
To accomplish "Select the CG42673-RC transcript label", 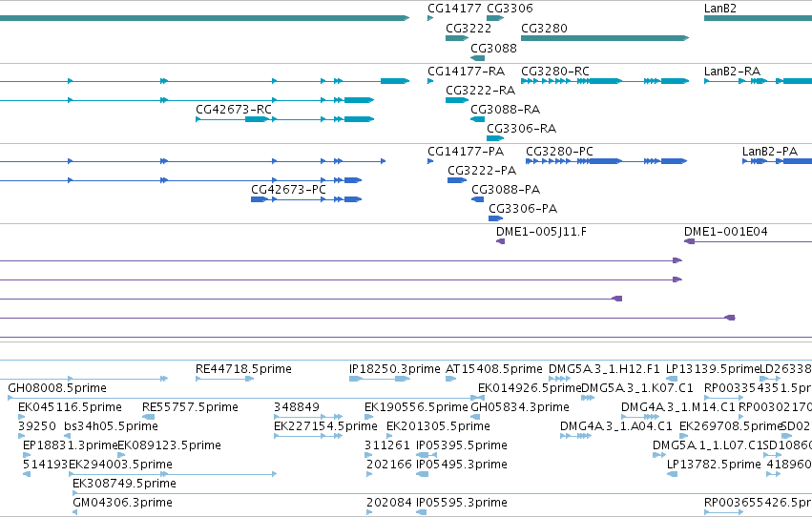I will pos(234,109).
